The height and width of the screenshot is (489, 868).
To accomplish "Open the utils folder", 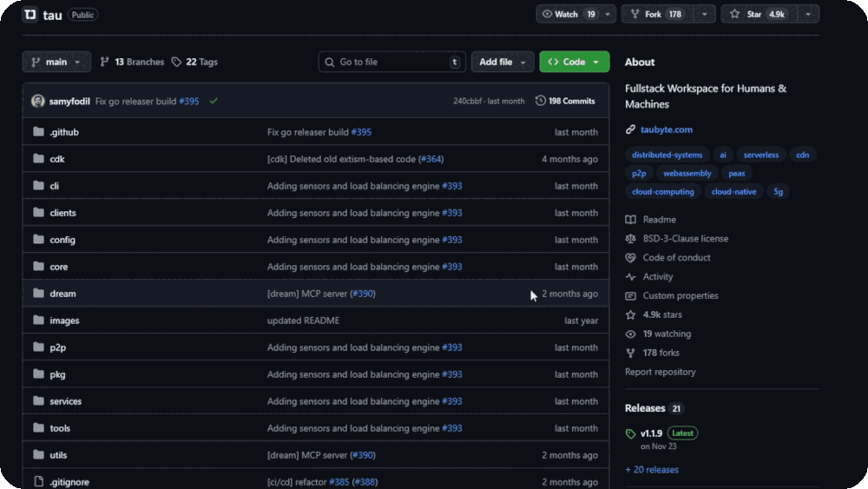I will pos(58,455).
